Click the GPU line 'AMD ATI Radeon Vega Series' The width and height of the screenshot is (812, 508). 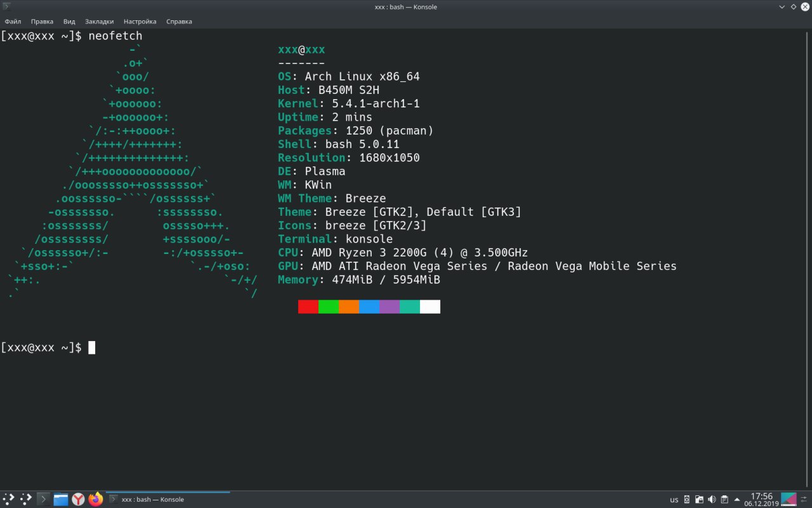pos(400,266)
